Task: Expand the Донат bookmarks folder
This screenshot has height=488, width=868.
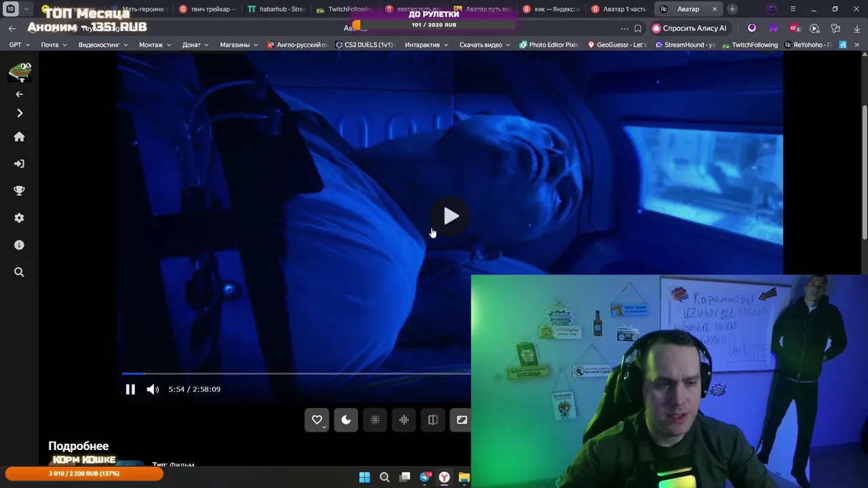Action: (x=196, y=45)
